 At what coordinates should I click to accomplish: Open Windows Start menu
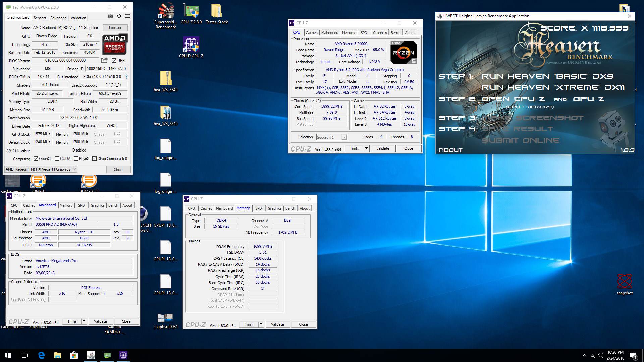[x=8, y=355]
